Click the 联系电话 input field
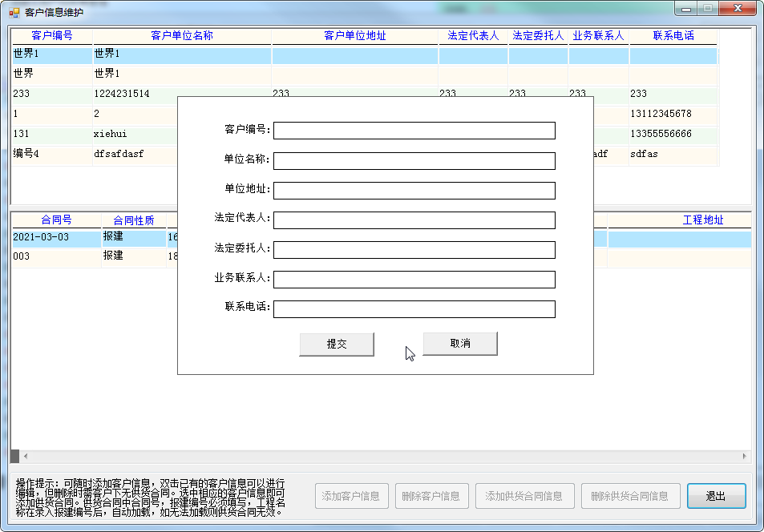The height and width of the screenshot is (532, 764). tap(414, 309)
